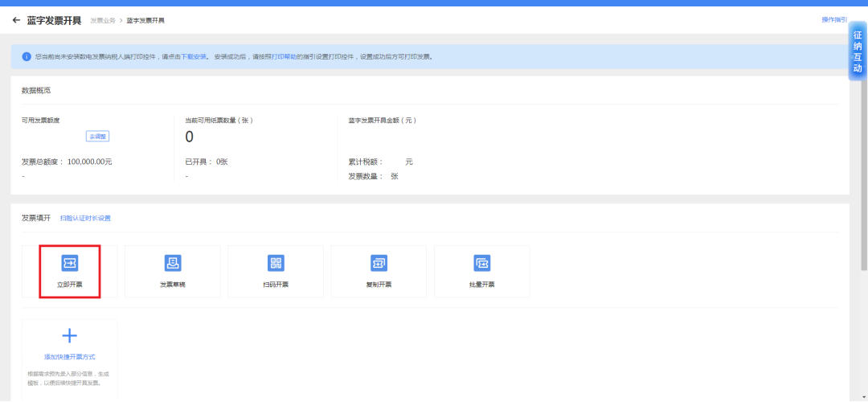Open the 下载安装 link
The image size is (868, 402).
tap(194, 56)
